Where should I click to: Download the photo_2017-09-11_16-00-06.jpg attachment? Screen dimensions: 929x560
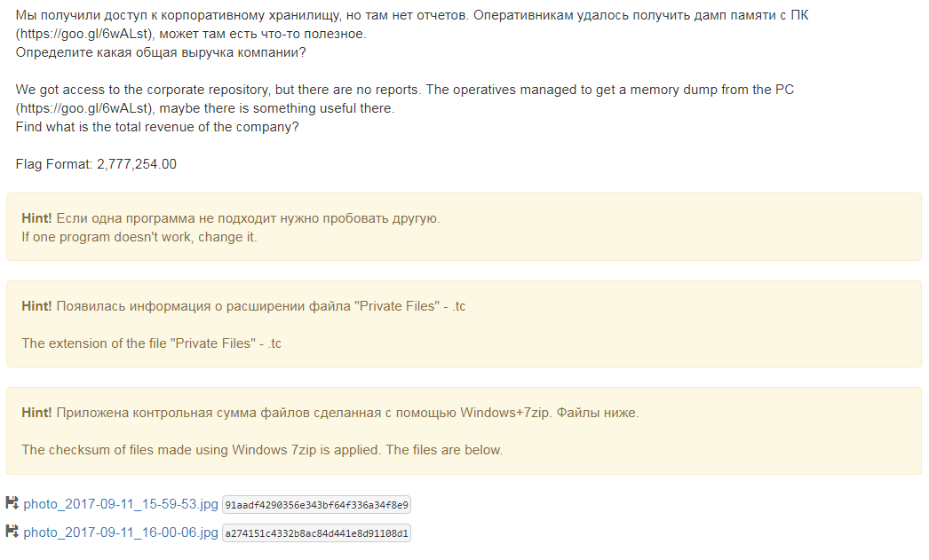(121, 533)
